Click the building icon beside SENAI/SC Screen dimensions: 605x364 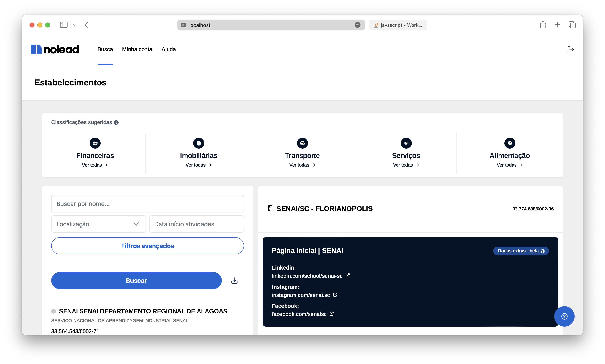[270, 209]
